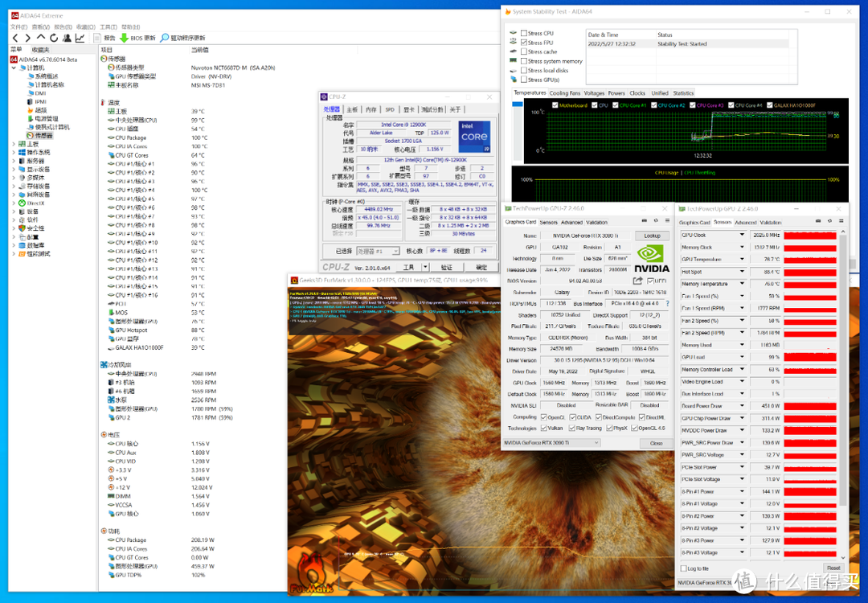Click the NVIDIA logo in GPU-Z
868x603 pixels.
click(x=652, y=259)
